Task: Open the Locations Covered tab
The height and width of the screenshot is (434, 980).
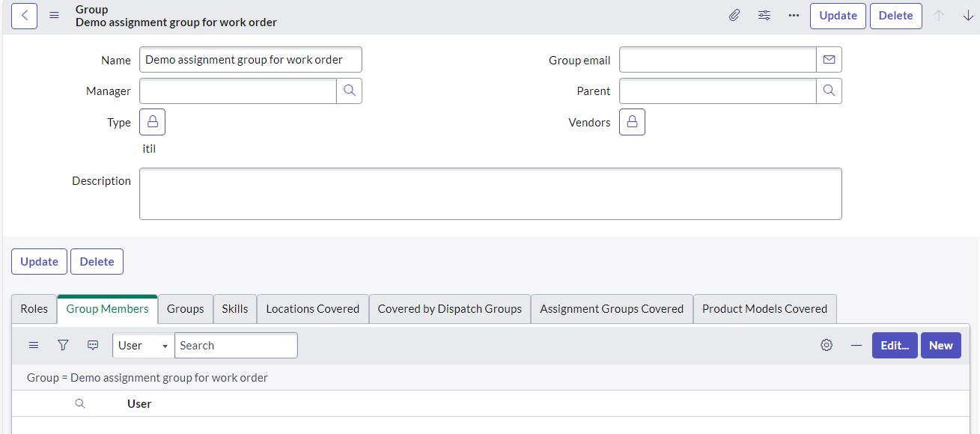Action: (x=312, y=308)
